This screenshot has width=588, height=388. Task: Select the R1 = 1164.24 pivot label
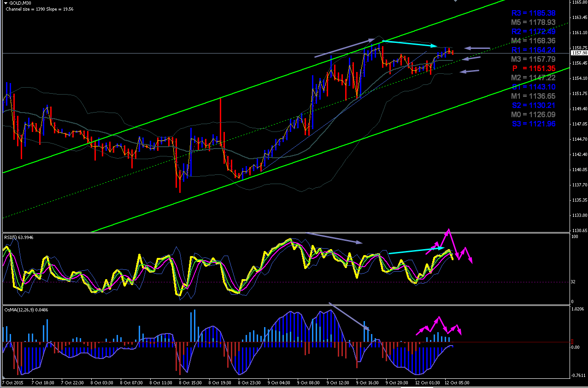tap(533, 50)
